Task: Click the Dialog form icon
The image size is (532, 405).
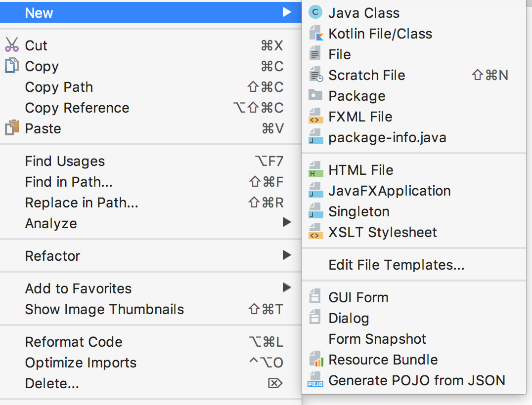Action: [315, 317]
